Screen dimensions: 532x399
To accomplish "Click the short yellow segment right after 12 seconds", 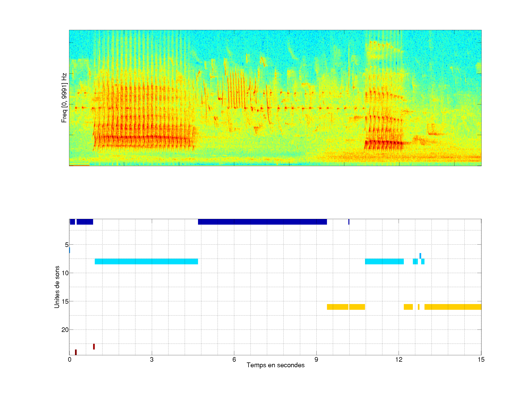I will click(408, 307).
